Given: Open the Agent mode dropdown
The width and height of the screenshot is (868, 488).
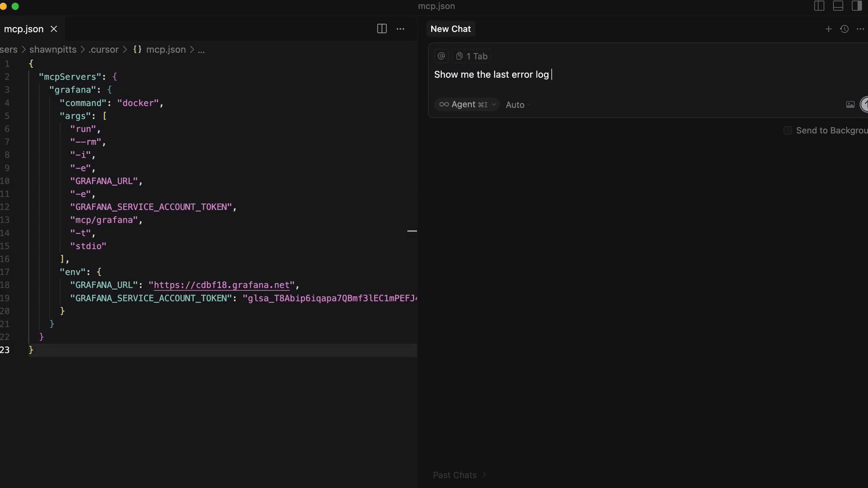Looking at the screenshot, I should pos(467,104).
